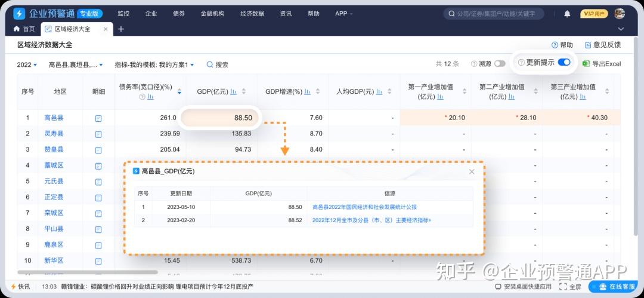The image size is (644, 298).
Task: Click the VIP用户 badge
Action: click(x=594, y=14)
